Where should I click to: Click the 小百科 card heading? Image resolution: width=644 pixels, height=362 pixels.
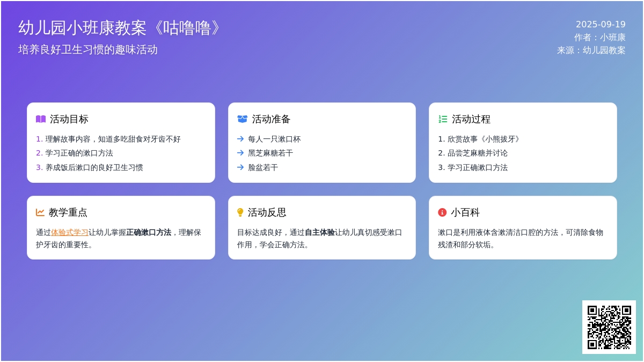coord(465,212)
